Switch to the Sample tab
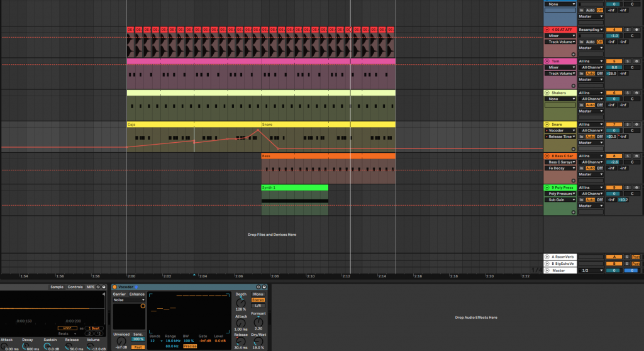Viewport: 644px width, 351px height. click(57, 287)
